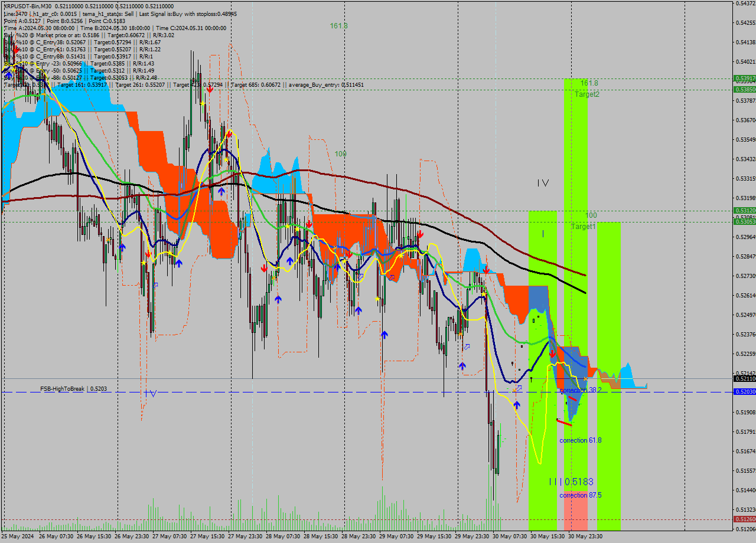Click the 'Target 261: 0.55207' text
Viewport: 756px width, 543px height.
click(x=140, y=84)
